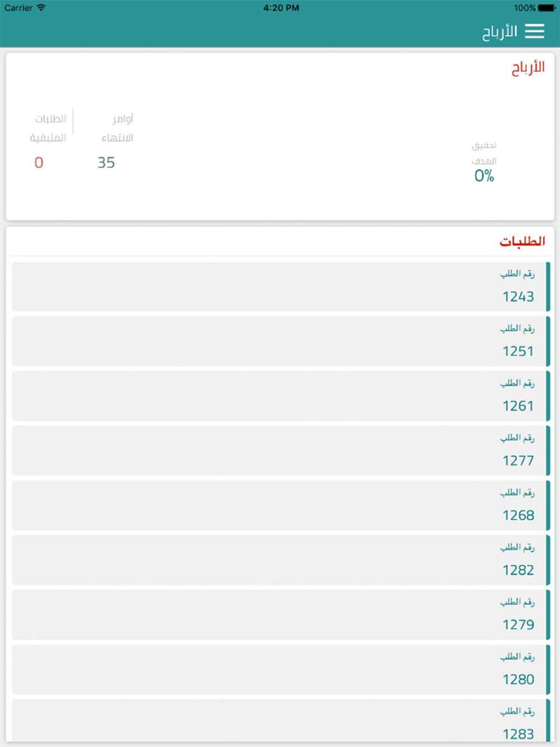This screenshot has width=560, height=747.
Task: Select order row 1261
Action: click(x=281, y=396)
